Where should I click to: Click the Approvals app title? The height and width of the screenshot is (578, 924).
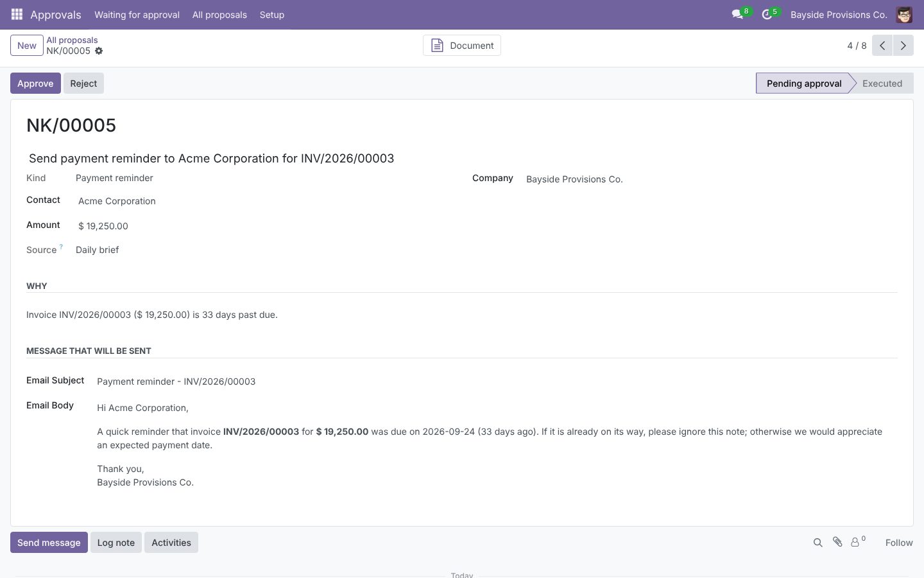click(56, 14)
